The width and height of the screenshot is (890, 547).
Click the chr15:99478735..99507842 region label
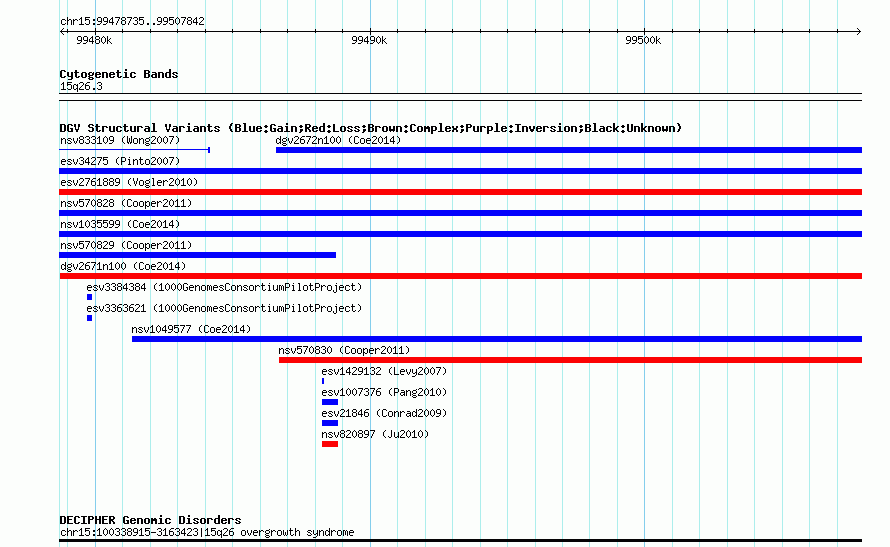[132, 21]
